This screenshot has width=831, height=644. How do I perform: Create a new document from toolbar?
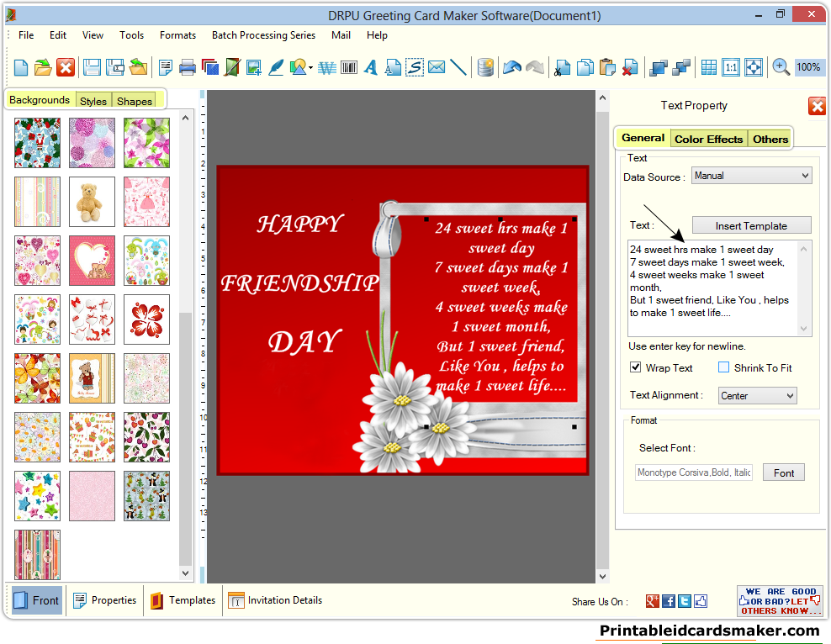click(21, 67)
